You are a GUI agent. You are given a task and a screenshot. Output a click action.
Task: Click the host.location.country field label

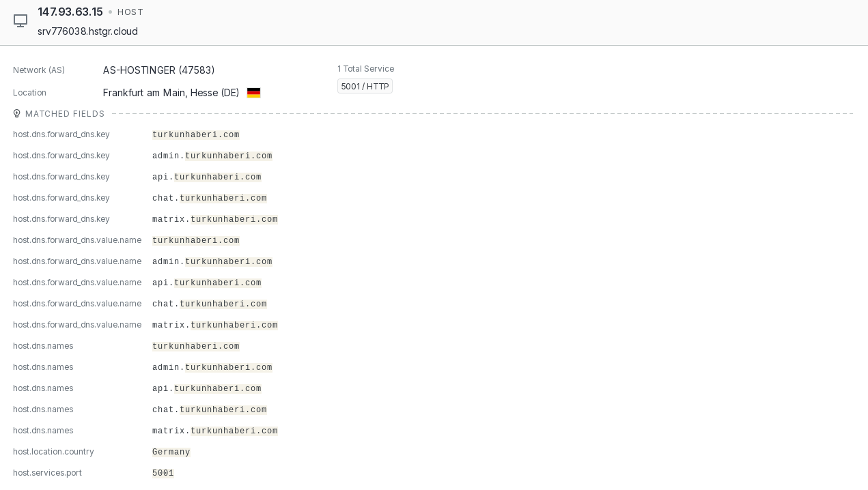pyautogui.click(x=53, y=452)
